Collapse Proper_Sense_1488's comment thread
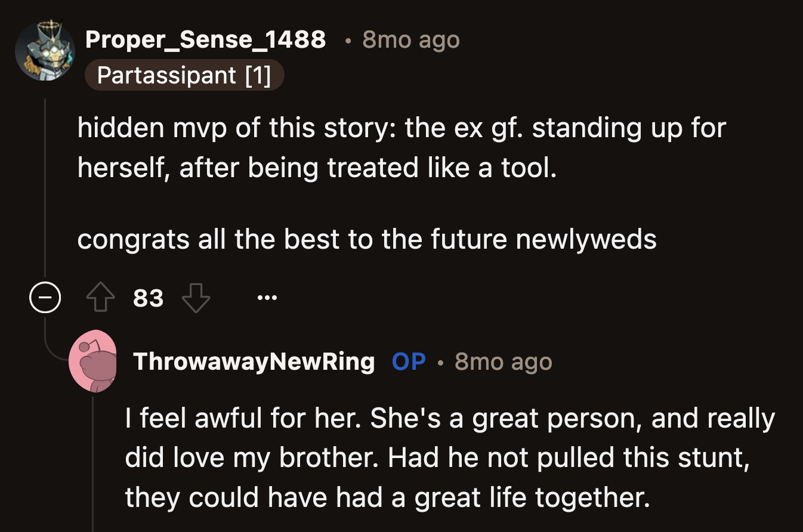This screenshot has width=803, height=532. point(45,297)
